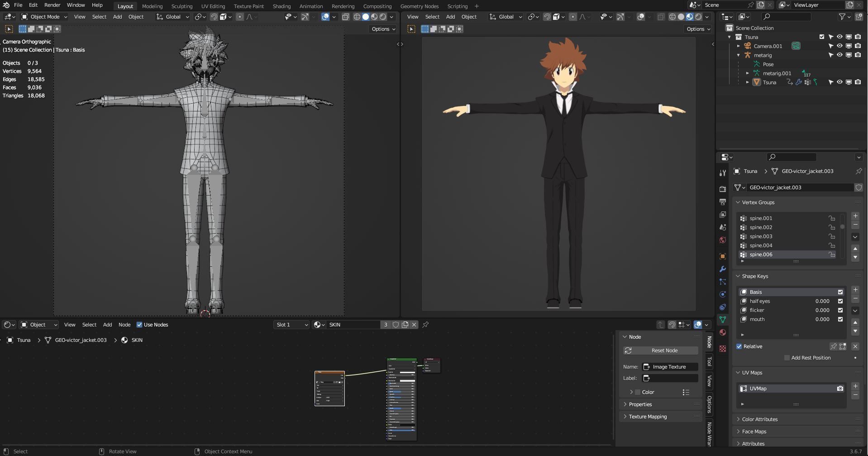Collapse the metarig tree item
This screenshot has width=868, height=456.
[x=739, y=55]
